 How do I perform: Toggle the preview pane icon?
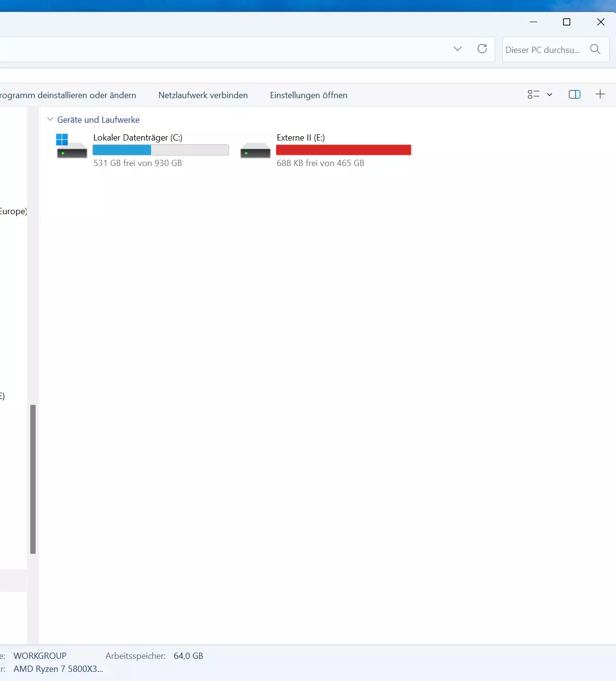[575, 94]
